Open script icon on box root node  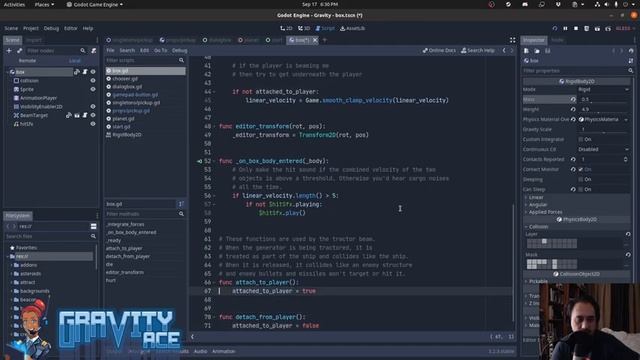click(x=85, y=72)
